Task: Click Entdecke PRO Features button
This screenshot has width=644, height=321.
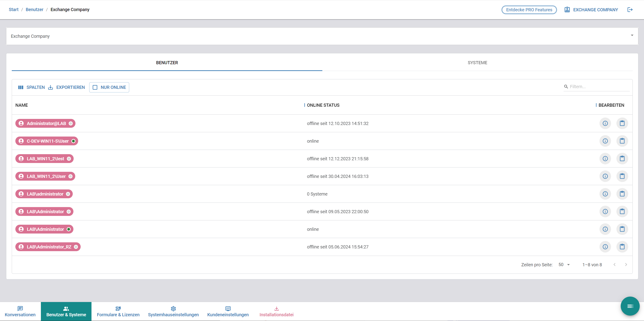Action: click(x=529, y=9)
